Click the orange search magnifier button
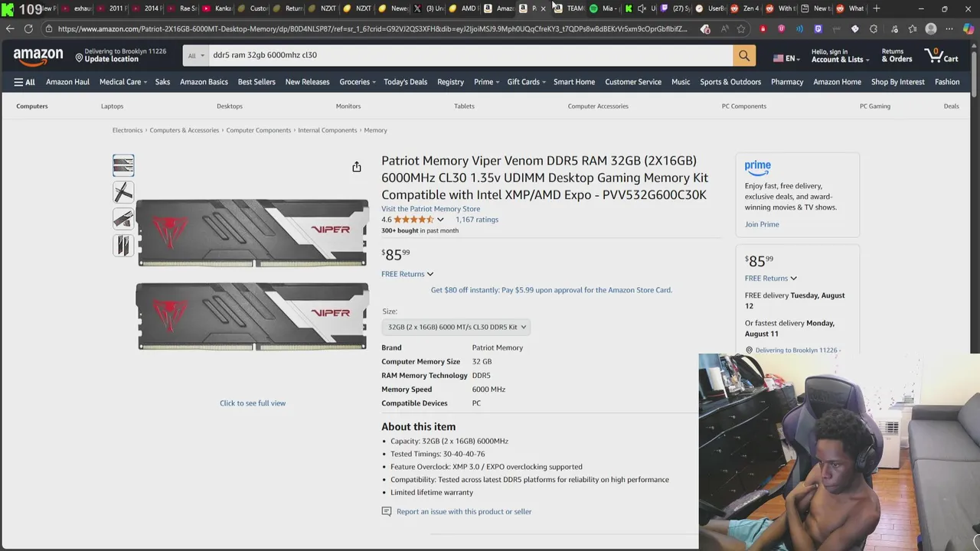 click(743, 56)
